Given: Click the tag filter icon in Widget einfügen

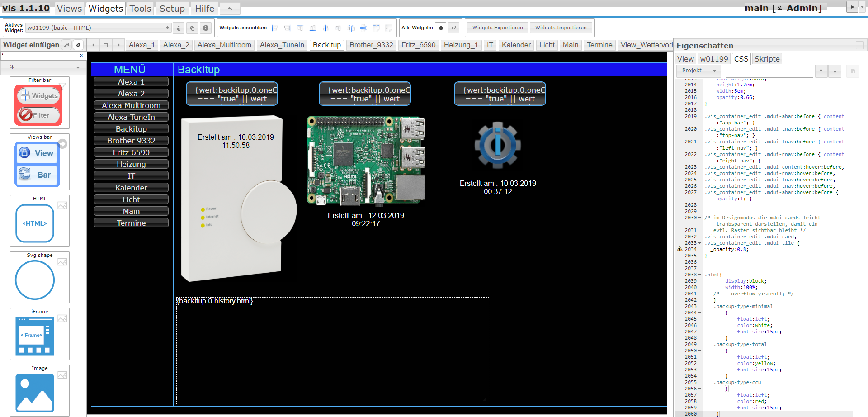Looking at the screenshot, I should 78,45.
